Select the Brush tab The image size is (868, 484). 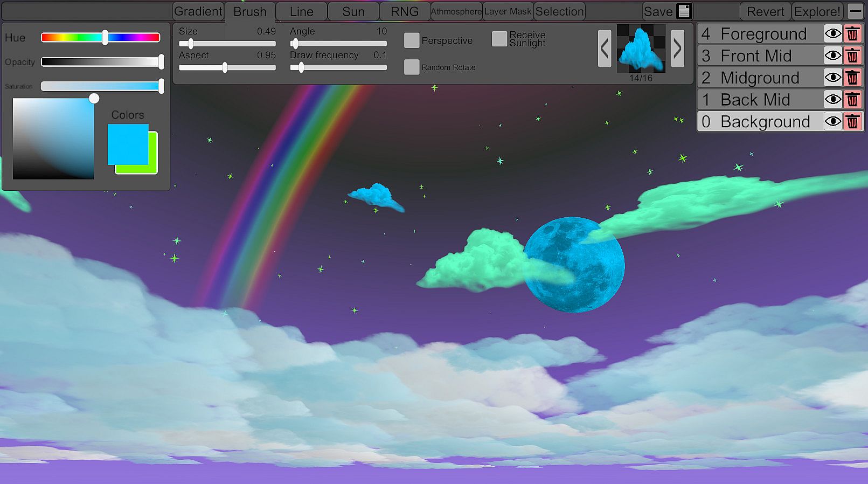coord(250,11)
